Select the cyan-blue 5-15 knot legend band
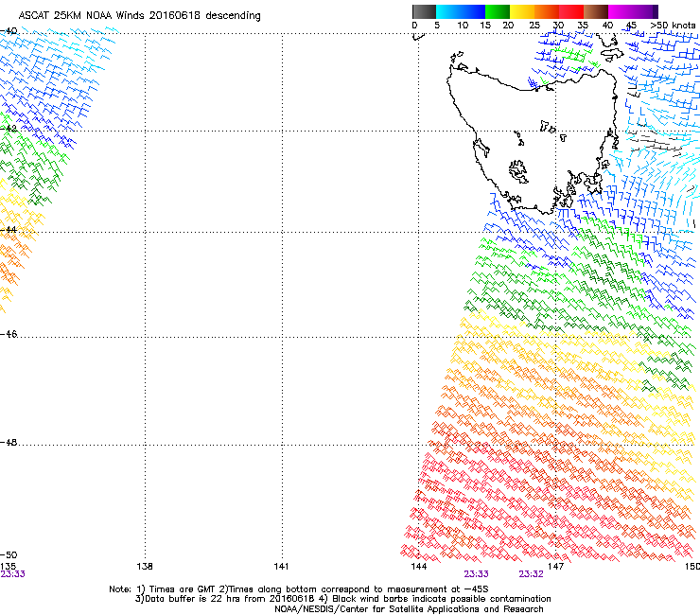The height and width of the screenshot is (615, 700). coord(461,11)
